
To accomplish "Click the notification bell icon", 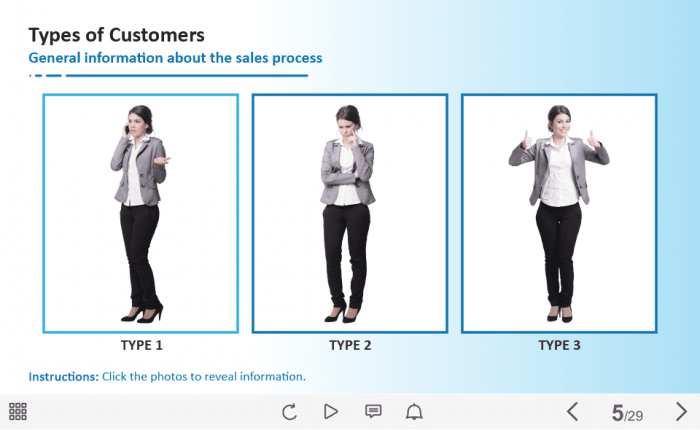I will [414, 412].
